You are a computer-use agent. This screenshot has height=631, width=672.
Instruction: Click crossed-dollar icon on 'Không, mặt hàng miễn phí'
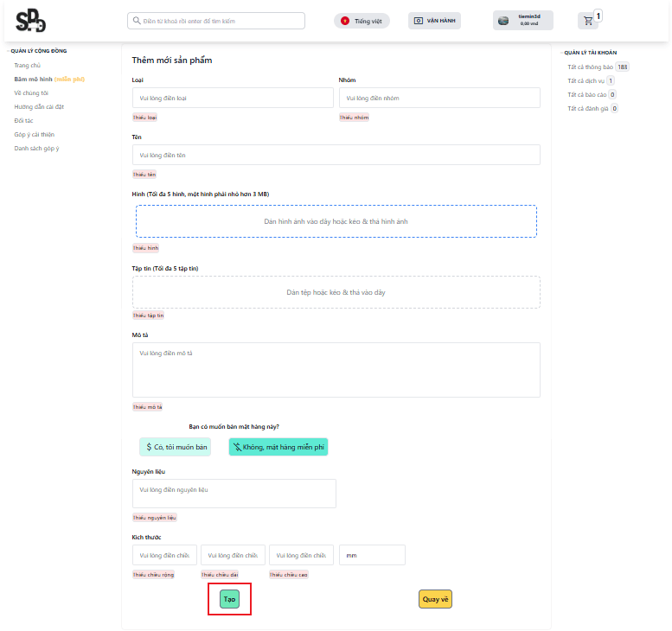tap(237, 447)
